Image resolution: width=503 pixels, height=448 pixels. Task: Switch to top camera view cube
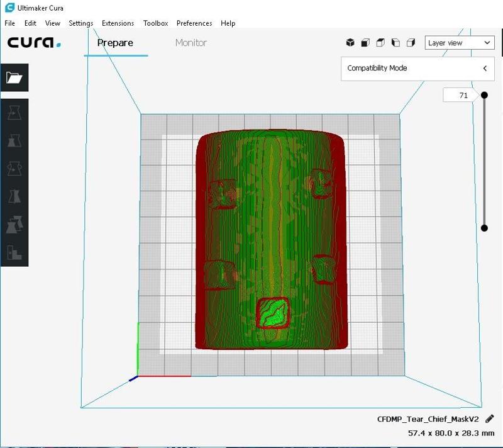point(380,43)
